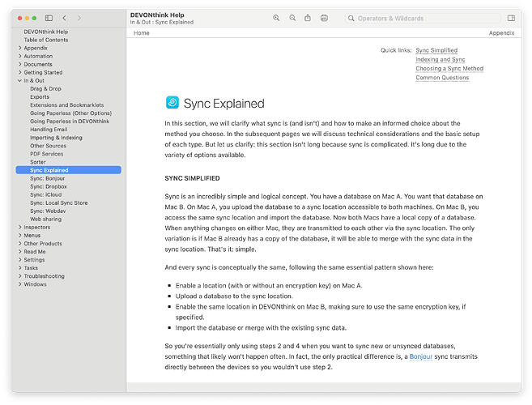
Task: Zoom out using the magnifier minus icon
Action: 292,18
